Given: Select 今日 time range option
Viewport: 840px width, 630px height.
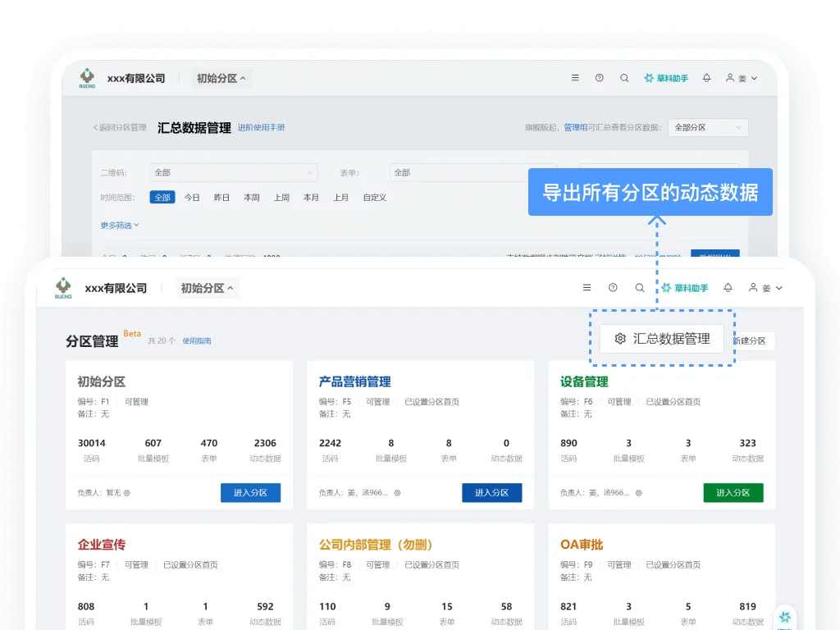Looking at the screenshot, I should (x=192, y=197).
